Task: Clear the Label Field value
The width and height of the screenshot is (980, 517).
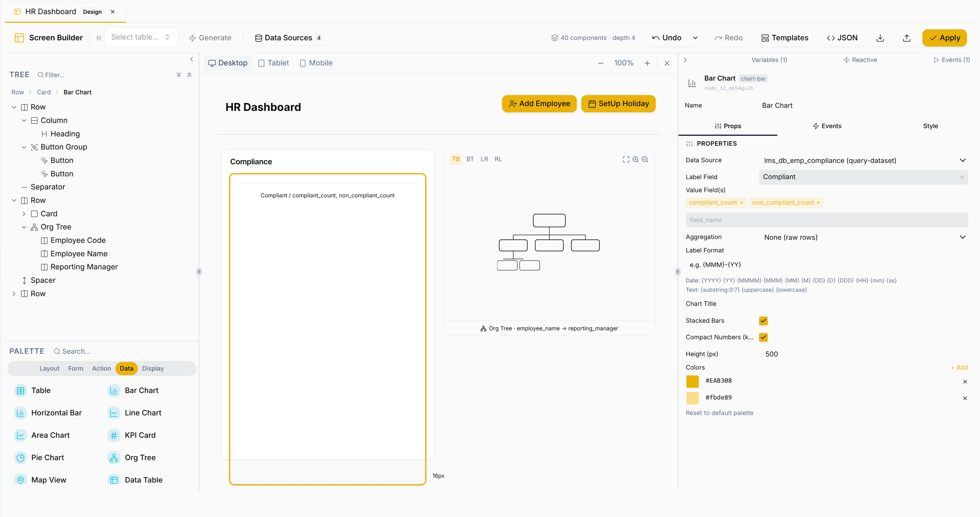Action: (961, 177)
